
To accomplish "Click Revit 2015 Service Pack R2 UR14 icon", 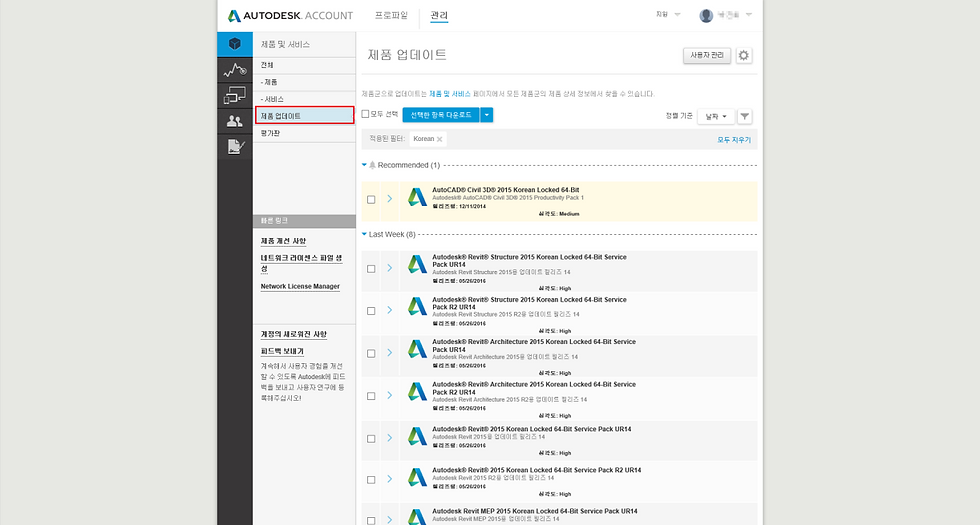I will coord(418,478).
